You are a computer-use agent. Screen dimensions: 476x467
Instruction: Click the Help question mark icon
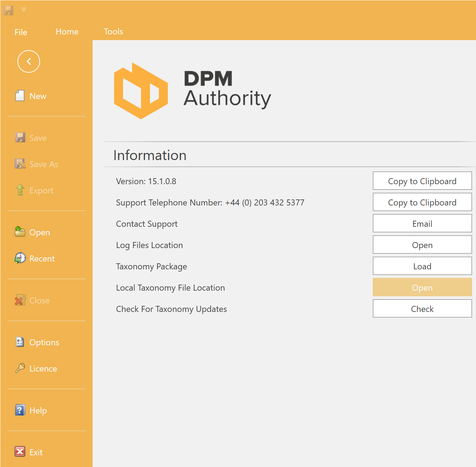[20, 410]
